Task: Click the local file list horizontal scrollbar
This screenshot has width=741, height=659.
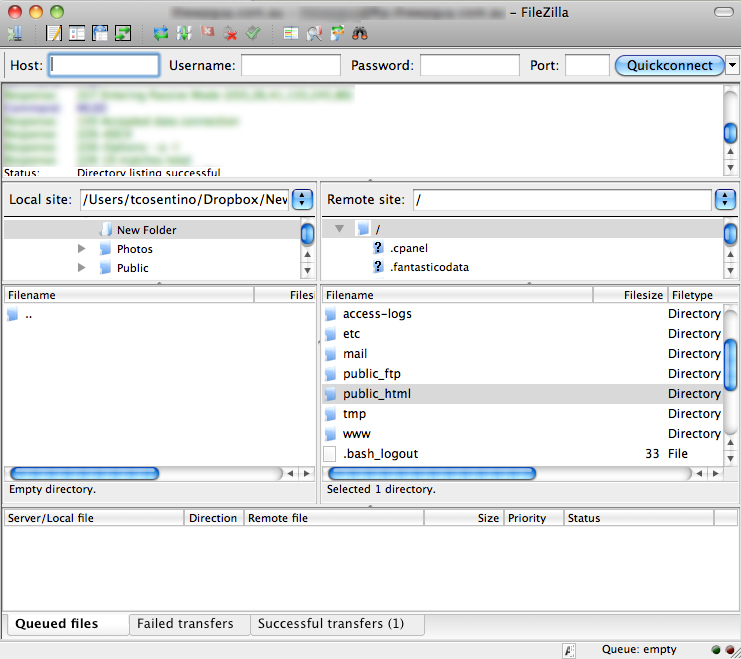Action: point(85,473)
